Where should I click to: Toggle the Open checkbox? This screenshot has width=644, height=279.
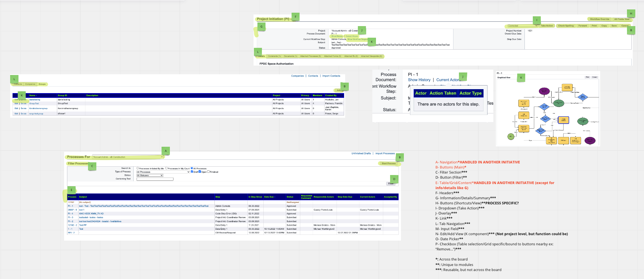click(200, 172)
